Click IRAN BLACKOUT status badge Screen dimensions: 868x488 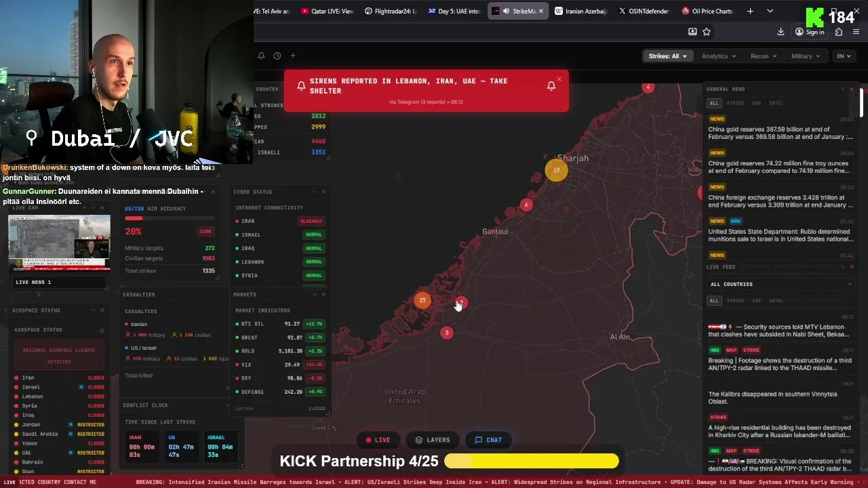(311, 221)
